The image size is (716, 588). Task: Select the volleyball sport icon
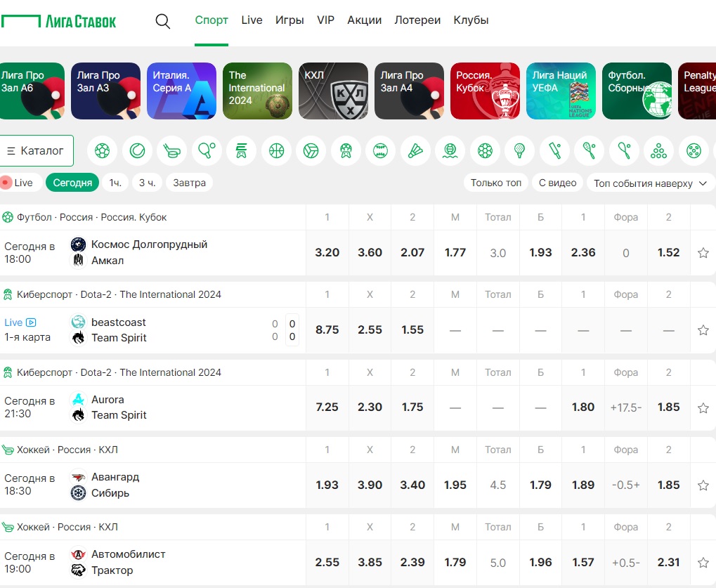click(311, 150)
